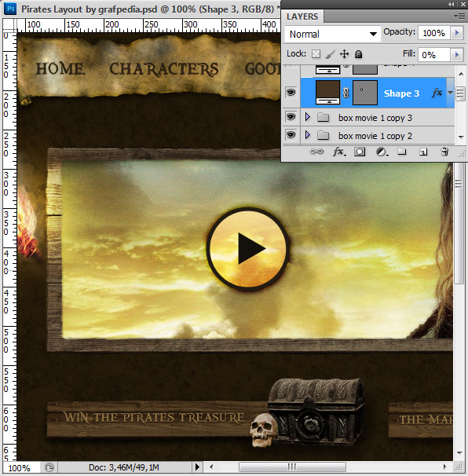Open the Fill slider arrow
Image resolution: width=468 pixels, height=476 pixels.
pyautogui.click(x=457, y=55)
